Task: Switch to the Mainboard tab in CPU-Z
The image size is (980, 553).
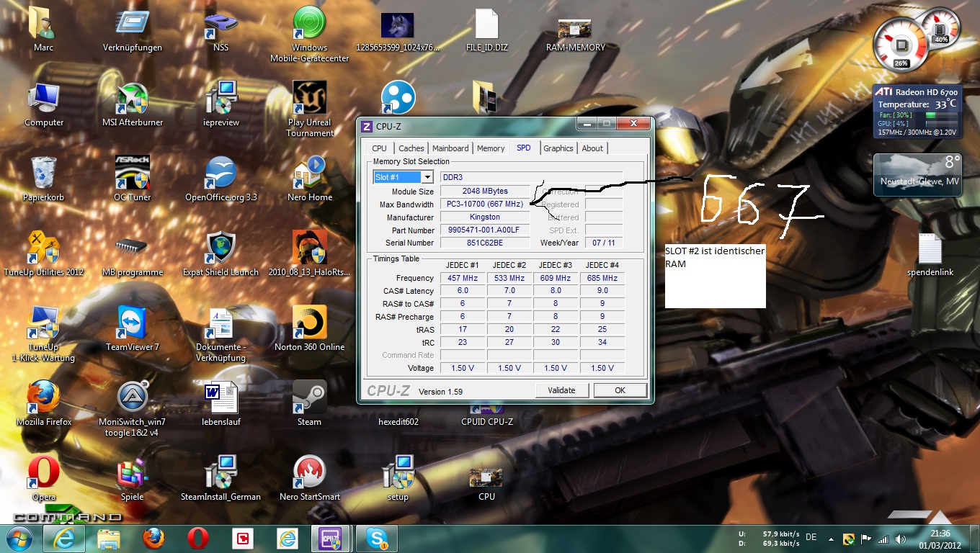Action: coord(450,148)
